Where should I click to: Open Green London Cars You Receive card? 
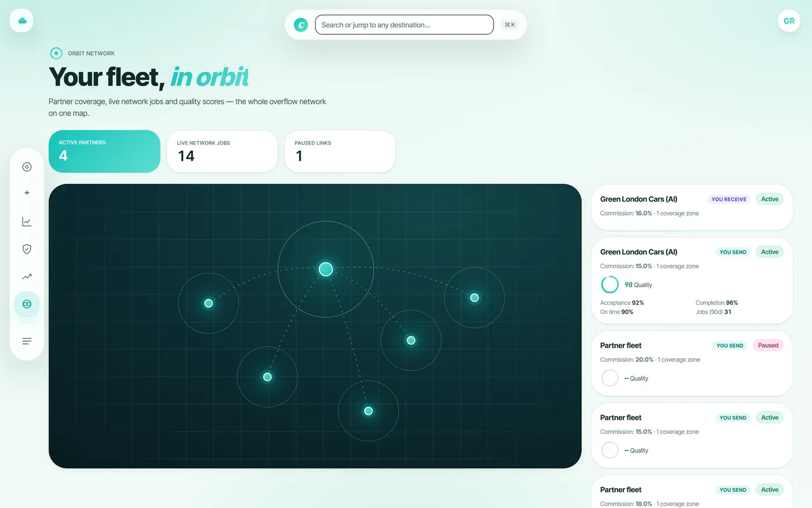point(692,207)
